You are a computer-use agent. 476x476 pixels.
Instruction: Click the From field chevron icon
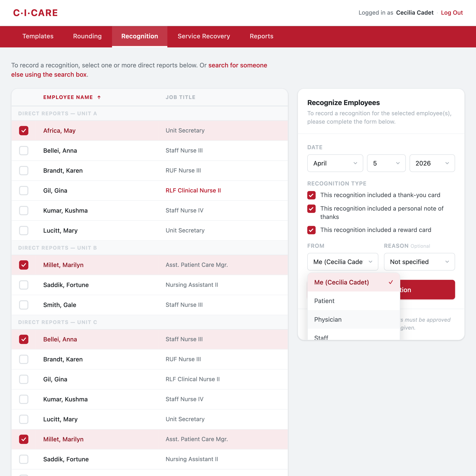[370, 262]
